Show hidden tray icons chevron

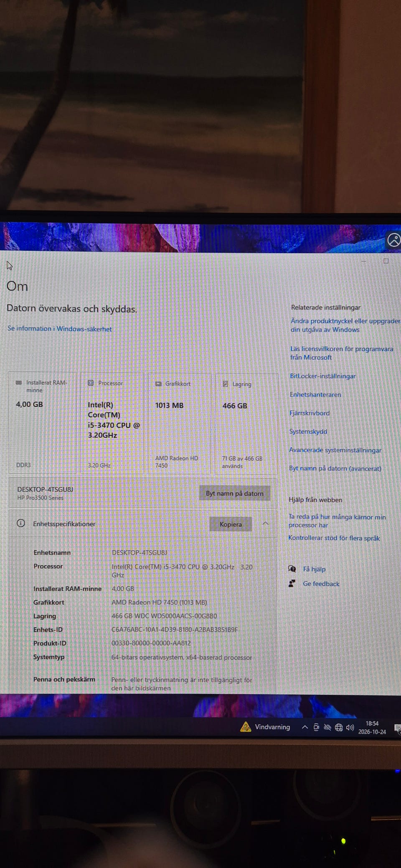point(305,727)
